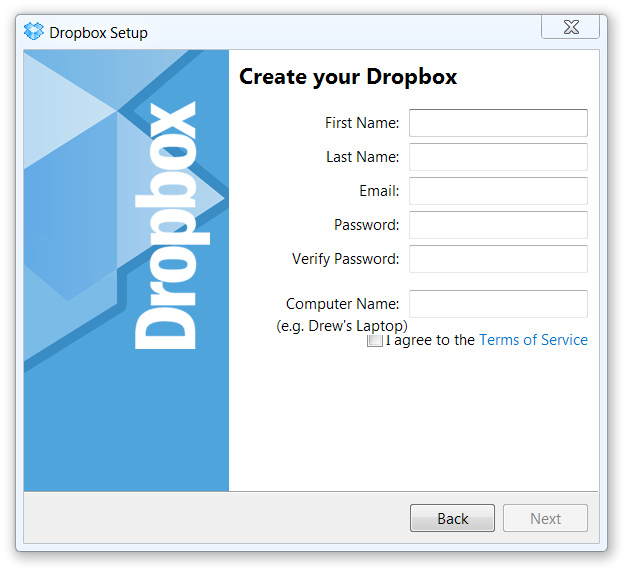Focus the Last Name text box
The width and height of the screenshot is (625, 575).
[498, 157]
